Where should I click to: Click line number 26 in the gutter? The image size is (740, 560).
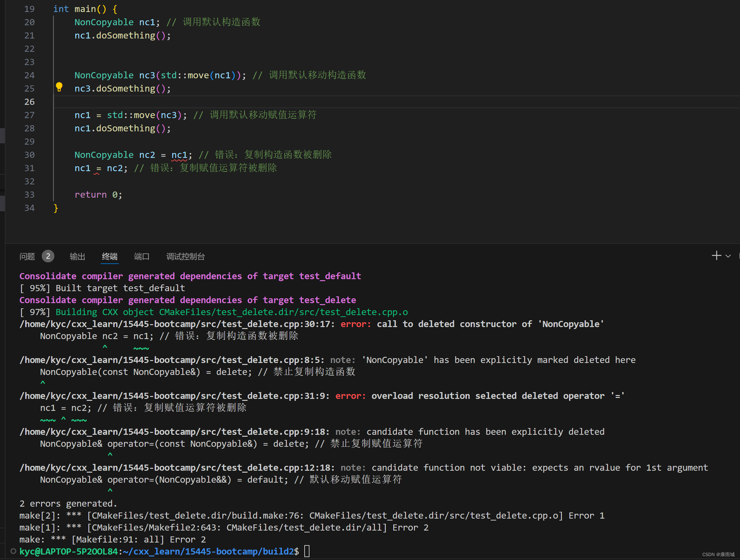click(29, 102)
